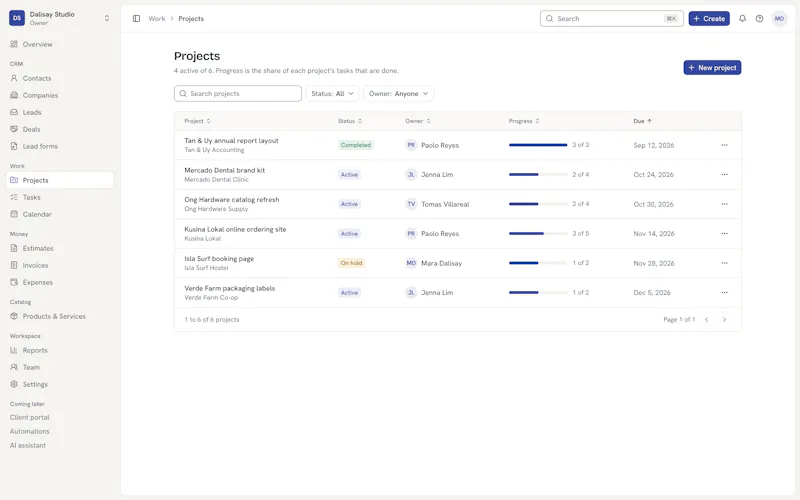This screenshot has width=800, height=500.
Task: Click the Expenses wallet icon
Action: click(14, 282)
